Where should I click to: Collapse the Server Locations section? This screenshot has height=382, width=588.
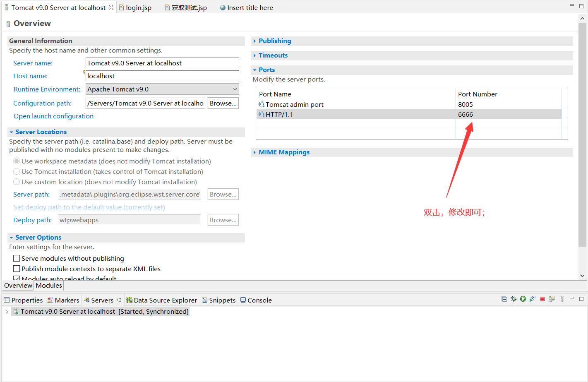(x=11, y=132)
